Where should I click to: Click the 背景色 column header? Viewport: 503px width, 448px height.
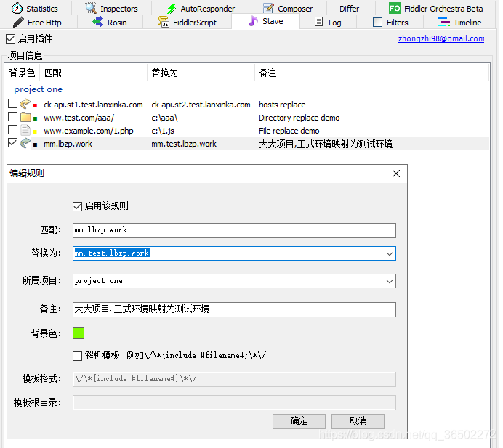[22, 73]
